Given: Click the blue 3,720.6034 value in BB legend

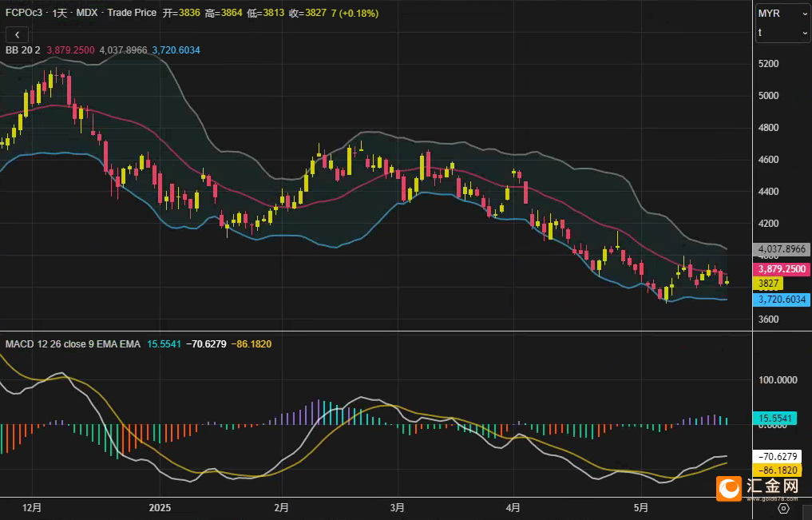Looking at the screenshot, I should pos(176,50).
